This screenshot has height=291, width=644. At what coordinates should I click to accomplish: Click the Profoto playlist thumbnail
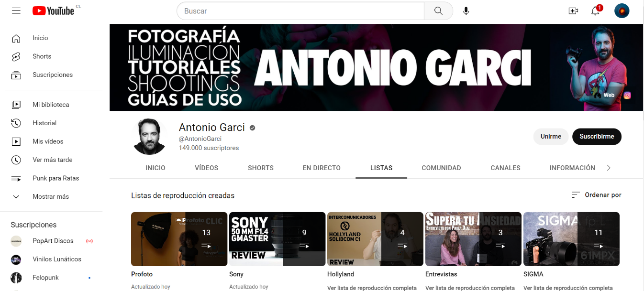179,239
